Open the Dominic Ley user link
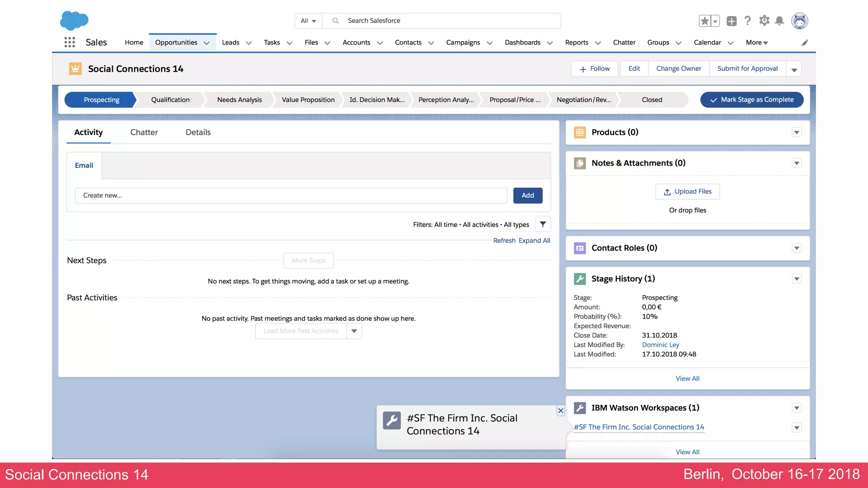Viewport: 868px width, 488px height. (x=660, y=345)
